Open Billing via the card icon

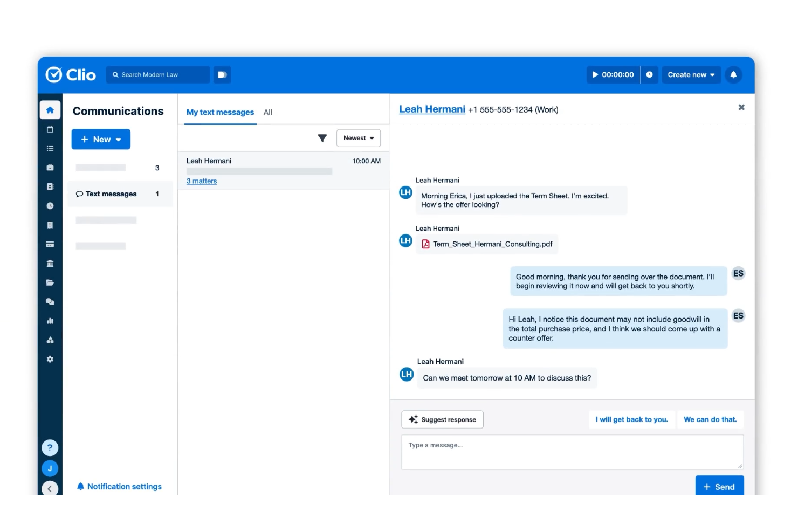point(50,244)
